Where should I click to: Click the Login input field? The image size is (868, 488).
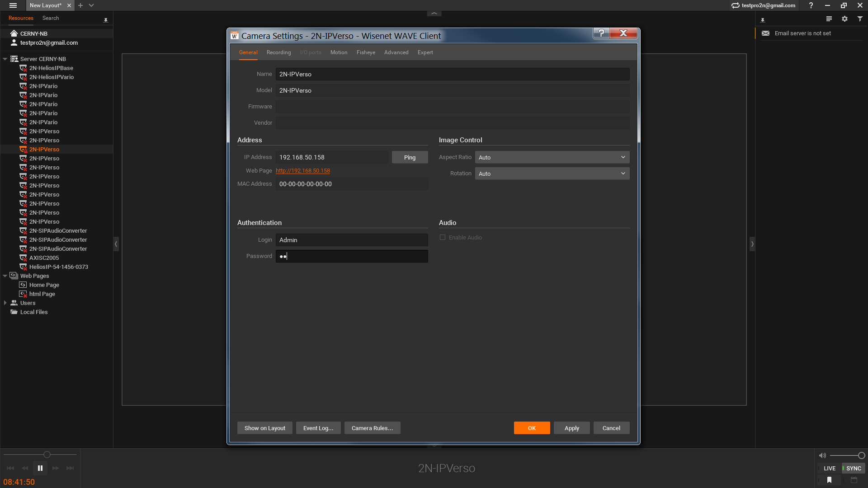pos(351,240)
